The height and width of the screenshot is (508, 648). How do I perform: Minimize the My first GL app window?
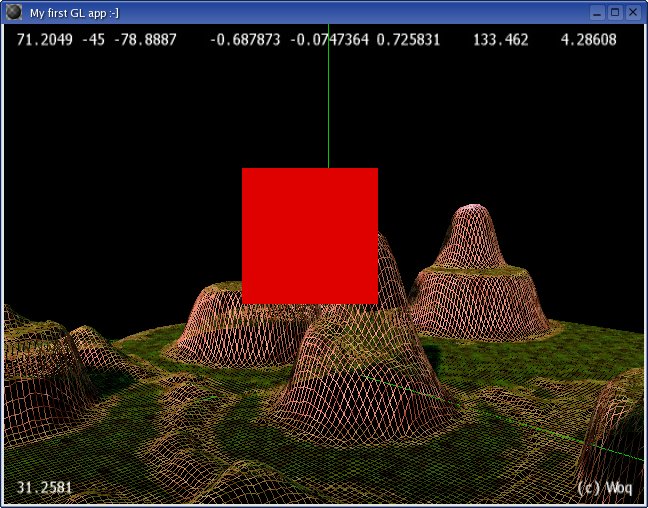point(597,12)
